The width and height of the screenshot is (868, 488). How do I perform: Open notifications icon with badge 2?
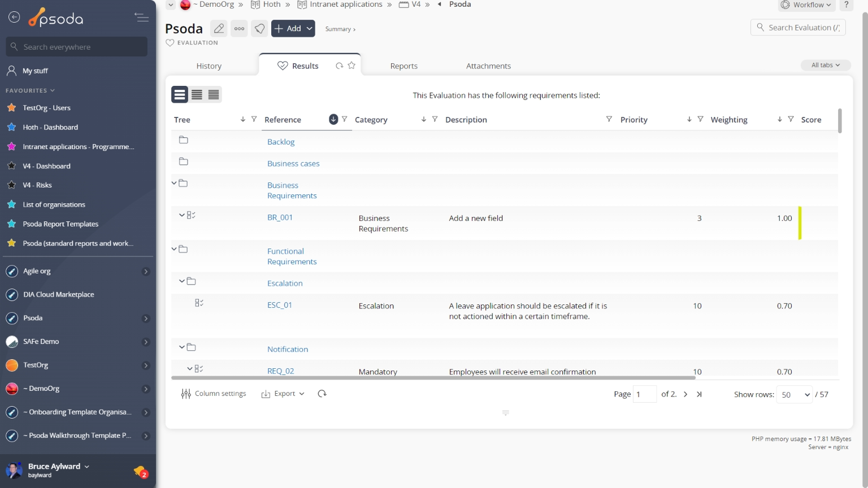click(x=141, y=471)
